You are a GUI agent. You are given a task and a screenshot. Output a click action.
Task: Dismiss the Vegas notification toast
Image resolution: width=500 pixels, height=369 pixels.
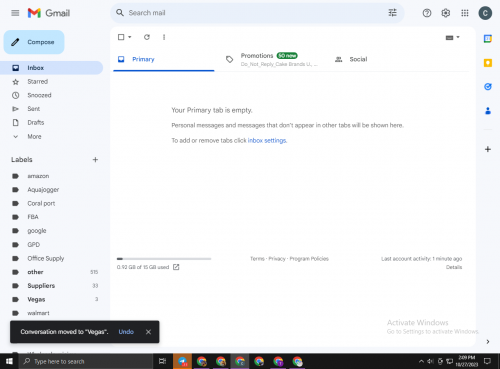(x=148, y=332)
